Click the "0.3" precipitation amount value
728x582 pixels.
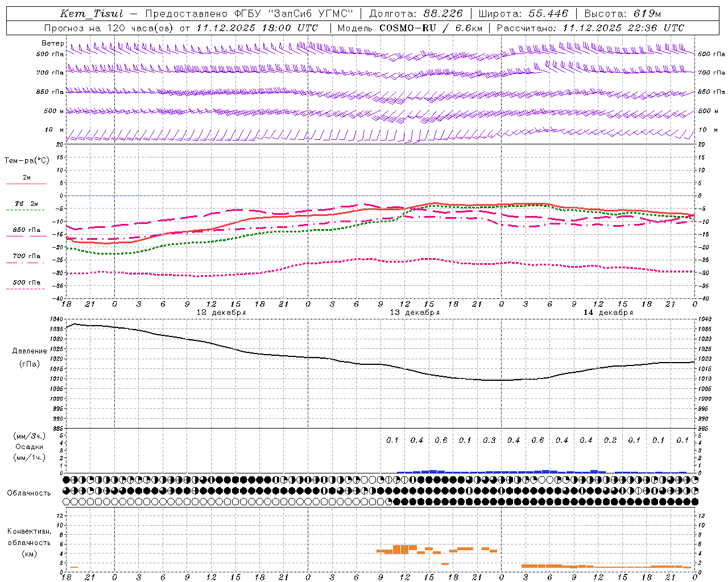pyautogui.click(x=489, y=440)
